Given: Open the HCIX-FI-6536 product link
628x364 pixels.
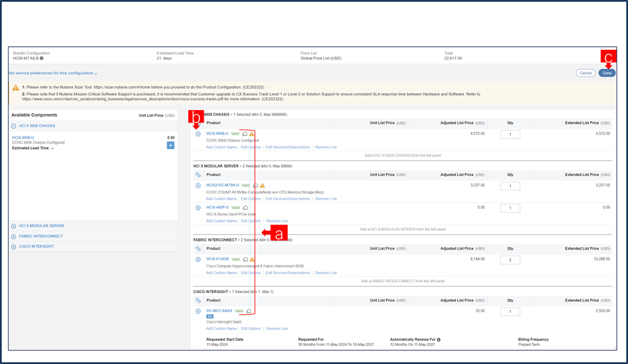Looking at the screenshot, I should click(217, 259).
